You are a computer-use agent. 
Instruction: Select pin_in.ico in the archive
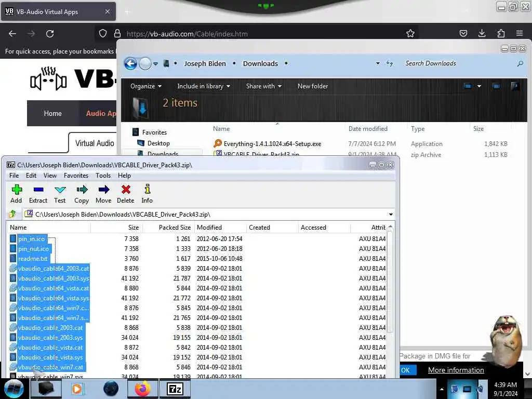point(31,239)
